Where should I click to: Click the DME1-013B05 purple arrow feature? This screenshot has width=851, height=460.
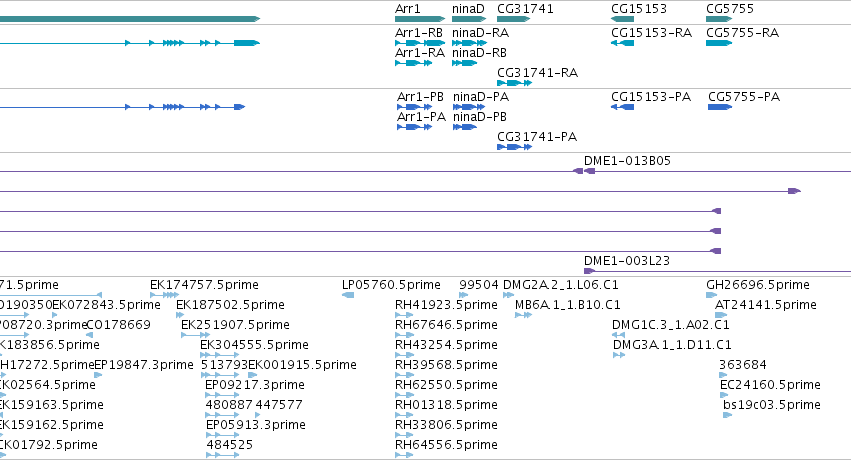click(585, 171)
